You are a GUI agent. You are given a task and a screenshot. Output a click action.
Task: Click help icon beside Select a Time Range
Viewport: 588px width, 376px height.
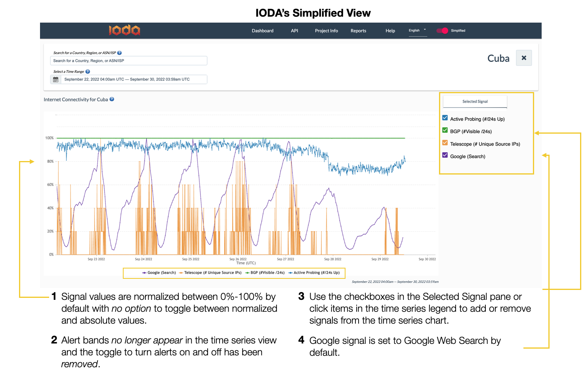pyautogui.click(x=88, y=72)
